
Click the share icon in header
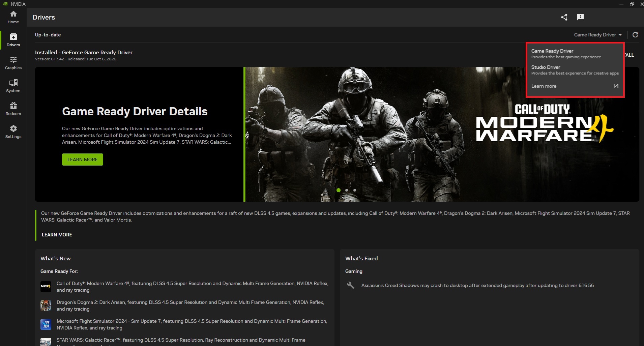point(564,17)
